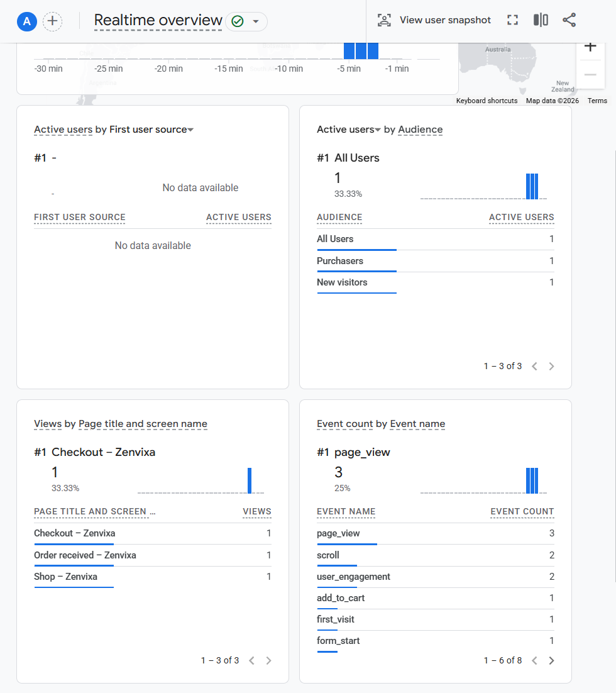Click the Checkout sparkline bar
616x693 pixels.
[x=250, y=481]
